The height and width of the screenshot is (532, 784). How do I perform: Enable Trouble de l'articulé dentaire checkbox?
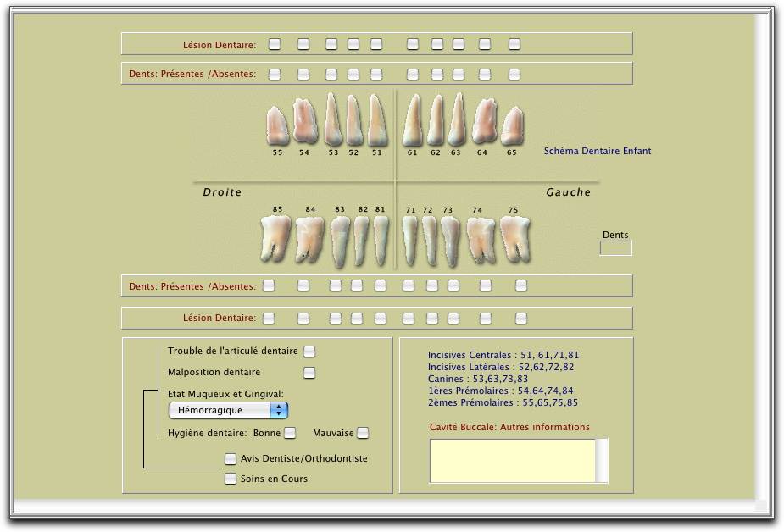coord(309,352)
